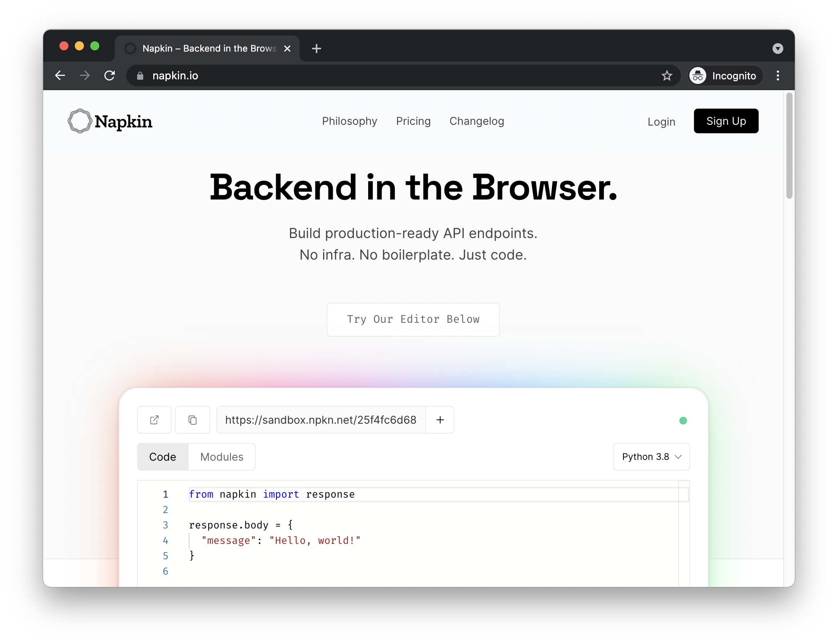838x644 pixels.
Task: Open the Pricing page
Action: [x=413, y=121]
